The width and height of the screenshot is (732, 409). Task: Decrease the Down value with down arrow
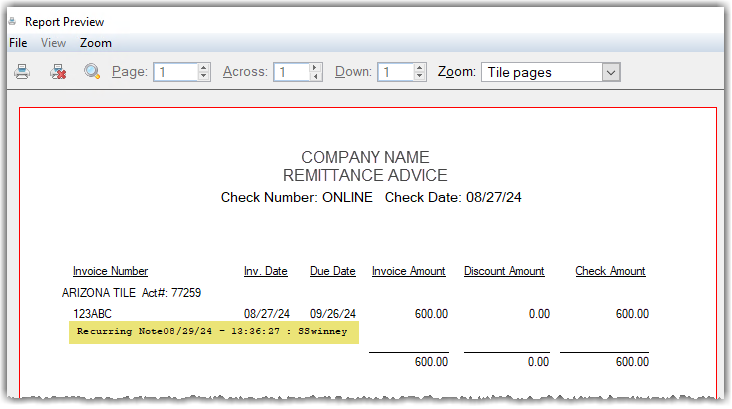tap(420, 77)
